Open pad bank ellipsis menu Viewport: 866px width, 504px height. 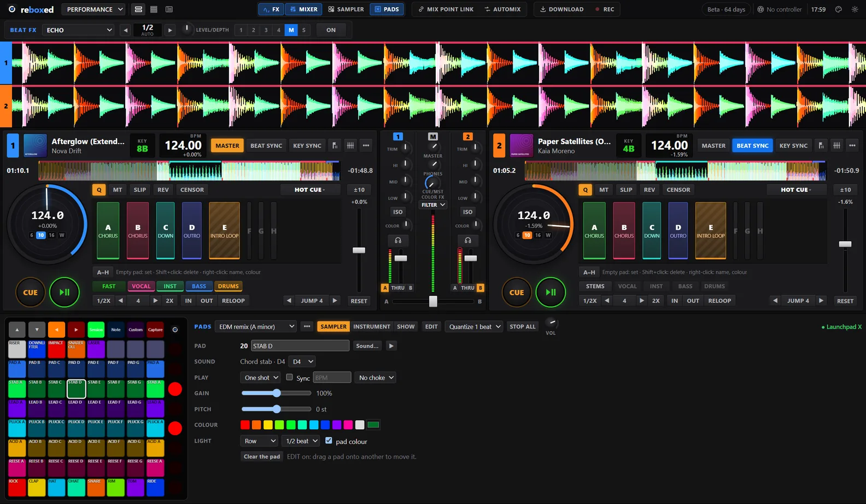coord(307,326)
